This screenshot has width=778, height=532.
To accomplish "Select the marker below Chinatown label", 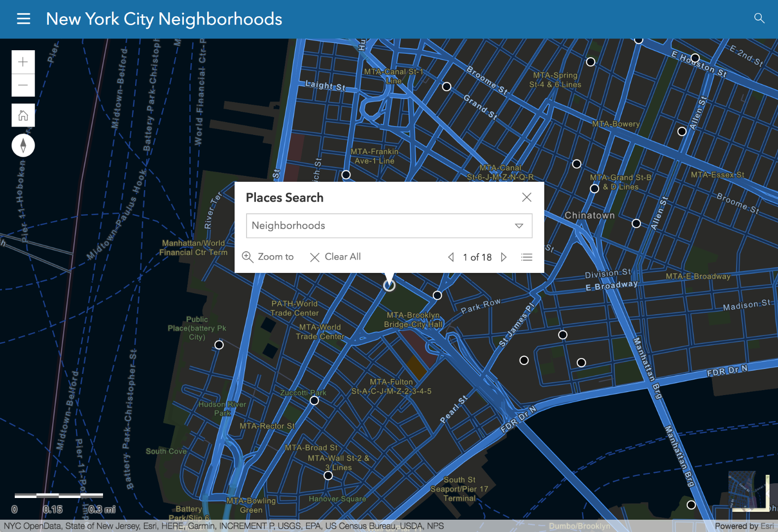I will click(637, 224).
